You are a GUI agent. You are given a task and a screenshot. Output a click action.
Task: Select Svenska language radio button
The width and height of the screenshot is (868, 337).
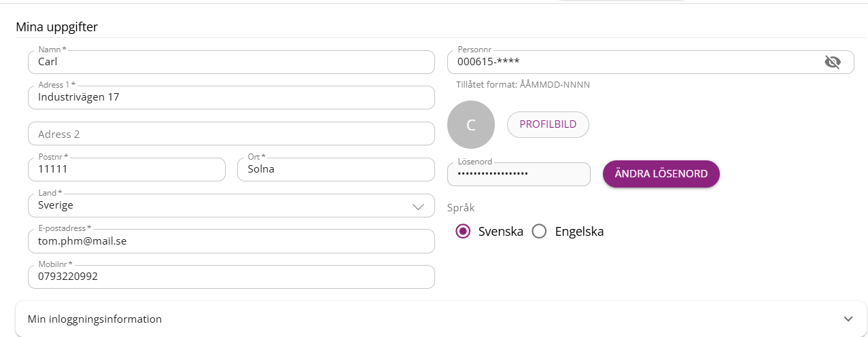[464, 232]
